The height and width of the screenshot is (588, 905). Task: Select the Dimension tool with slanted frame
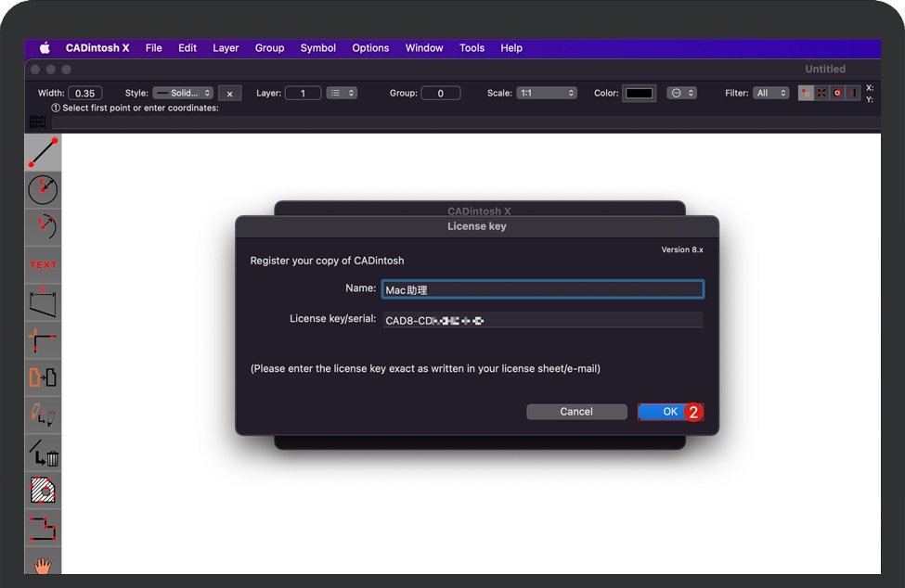click(x=43, y=302)
